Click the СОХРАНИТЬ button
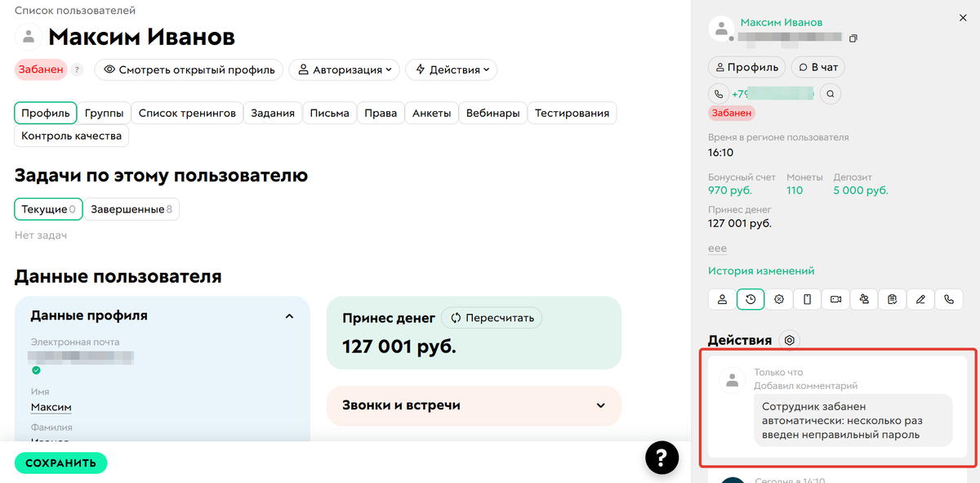 click(60, 463)
